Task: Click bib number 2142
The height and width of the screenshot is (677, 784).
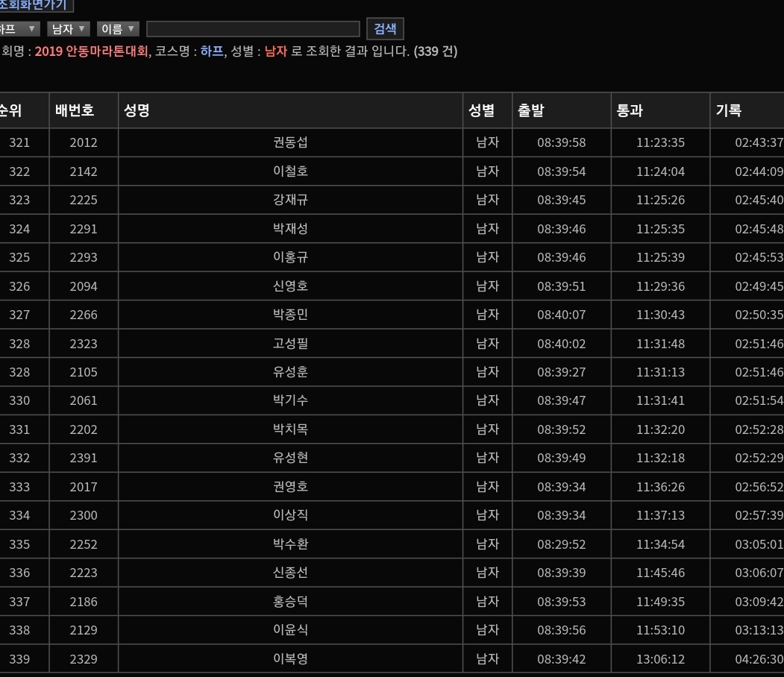Action: (84, 171)
